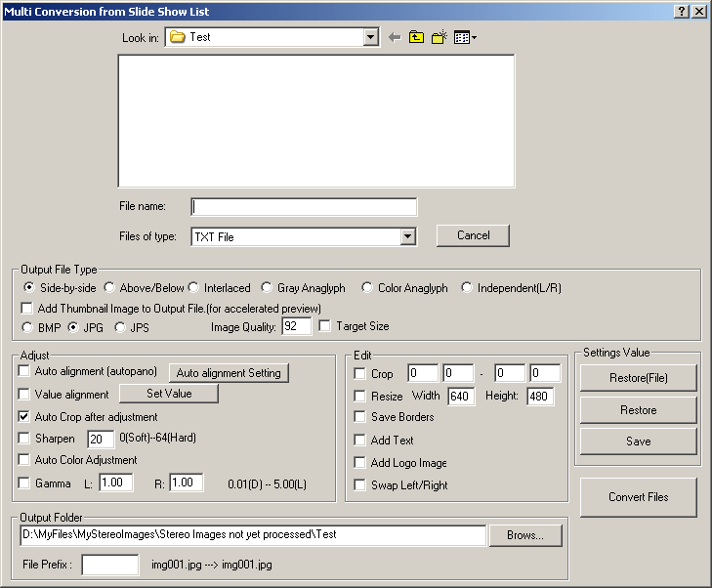Screen dimensions: 712x588
Task: Enable Auto alignment (autopano) checkbox
Action: pyautogui.click(x=24, y=372)
